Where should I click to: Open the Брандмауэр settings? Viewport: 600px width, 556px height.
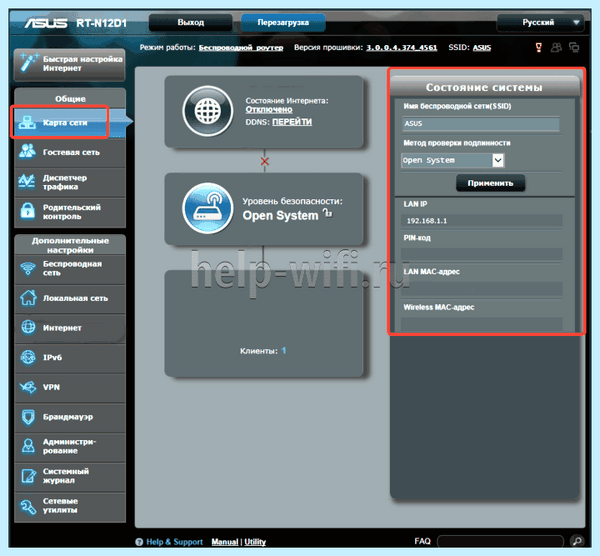point(70,417)
